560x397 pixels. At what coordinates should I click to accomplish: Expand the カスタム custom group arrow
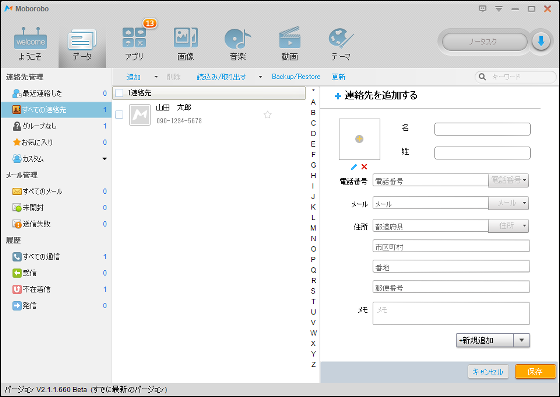click(105, 159)
